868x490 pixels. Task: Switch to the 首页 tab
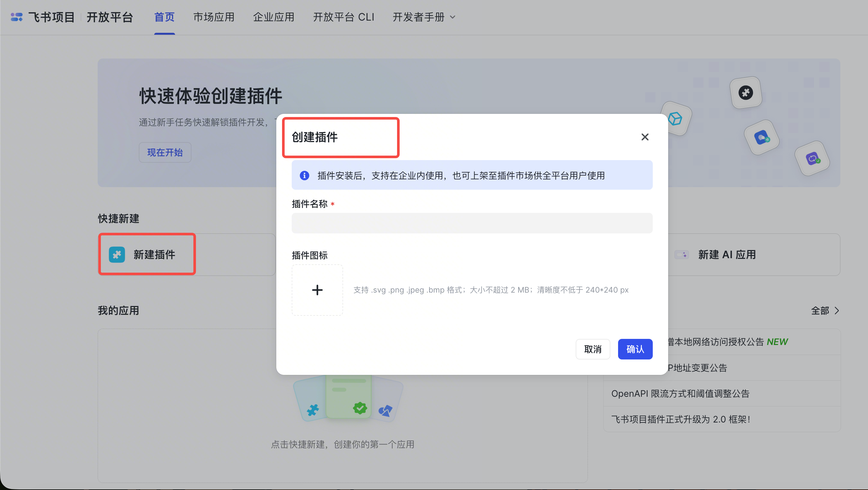pyautogui.click(x=164, y=17)
